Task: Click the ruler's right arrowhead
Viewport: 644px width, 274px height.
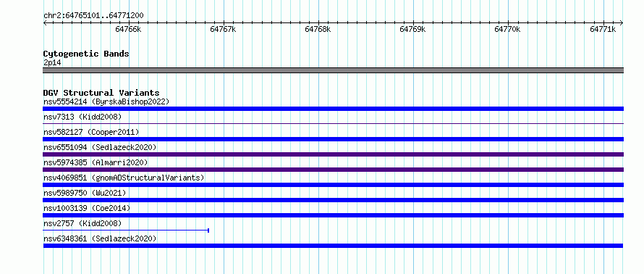Action: [x=622, y=23]
